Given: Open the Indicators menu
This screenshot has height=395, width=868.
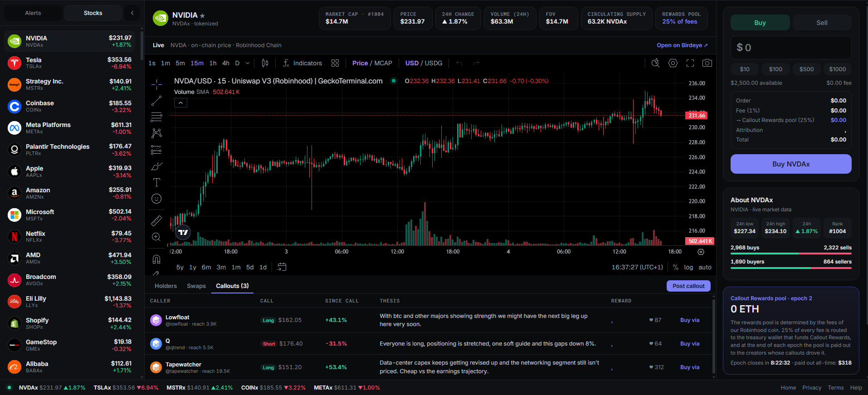Looking at the screenshot, I should click(302, 63).
